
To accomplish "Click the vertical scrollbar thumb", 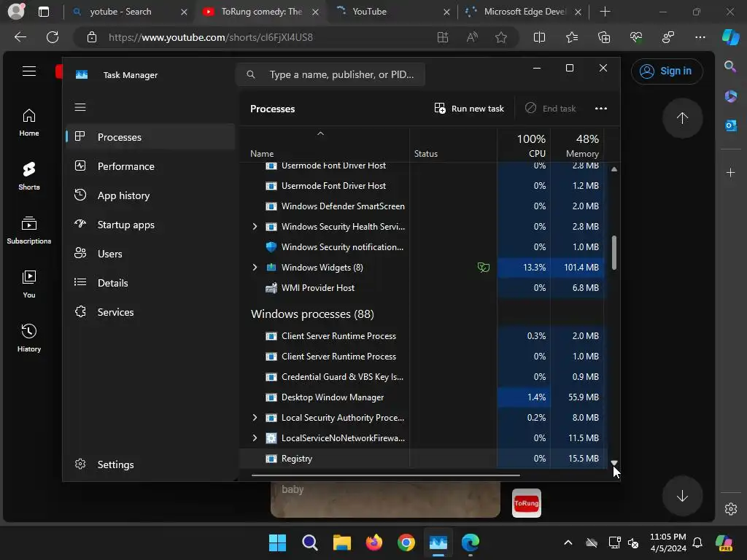I will coord(614,252).
